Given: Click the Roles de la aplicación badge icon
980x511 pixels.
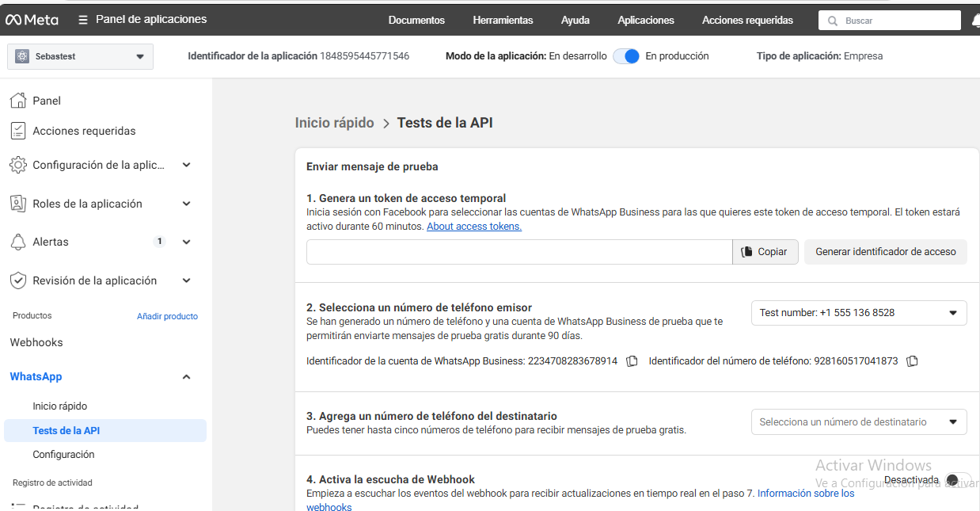Looking at the screenshot, I should coord(17,204).
